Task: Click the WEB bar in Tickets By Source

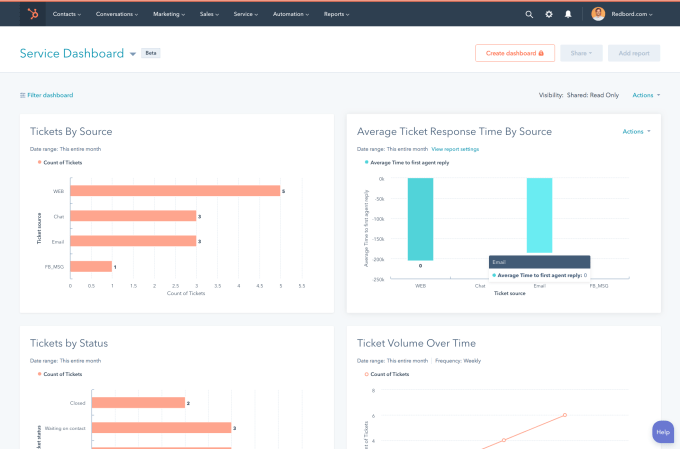Action: pyautogui.click(x=174, y=191)
